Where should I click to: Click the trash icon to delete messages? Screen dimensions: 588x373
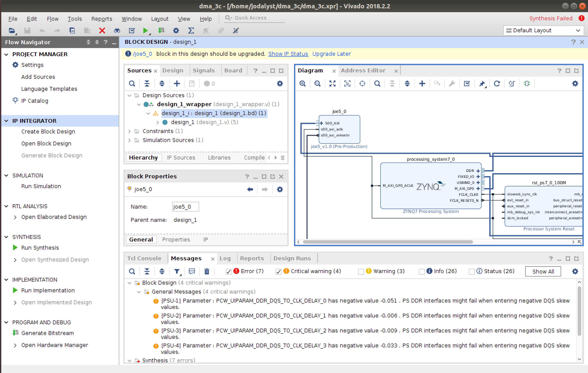(207, 271)
